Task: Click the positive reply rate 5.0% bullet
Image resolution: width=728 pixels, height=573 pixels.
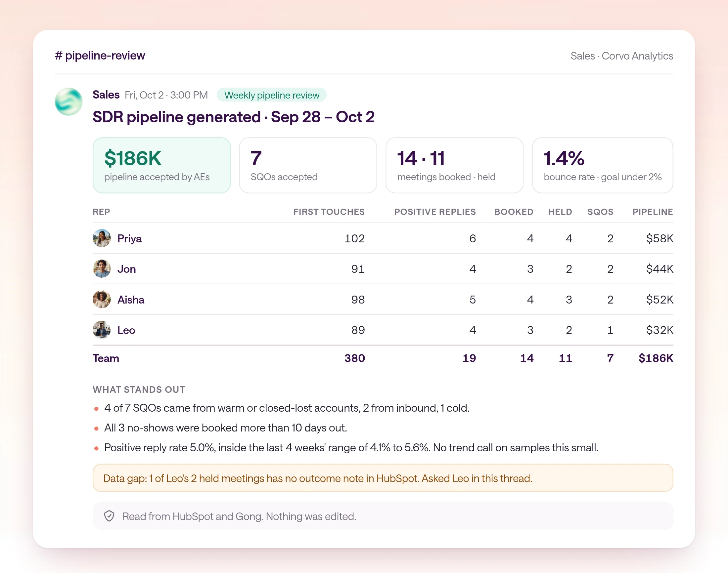Action: pos(351,448)
